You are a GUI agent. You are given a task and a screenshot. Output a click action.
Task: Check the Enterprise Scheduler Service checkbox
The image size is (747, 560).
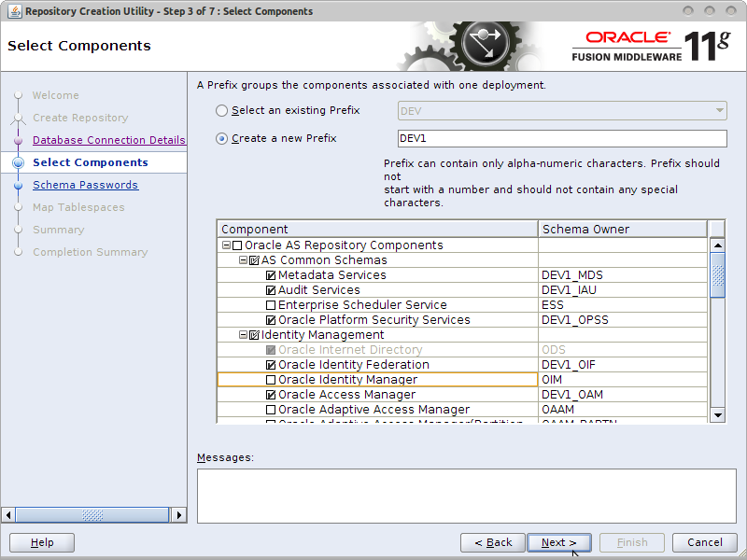tap(271, 305)
